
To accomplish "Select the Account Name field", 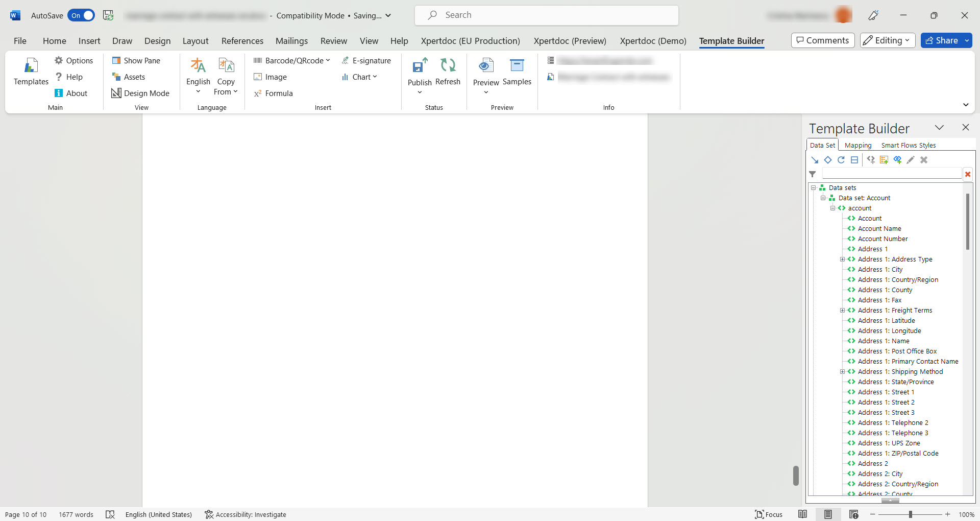I will 879,229.
